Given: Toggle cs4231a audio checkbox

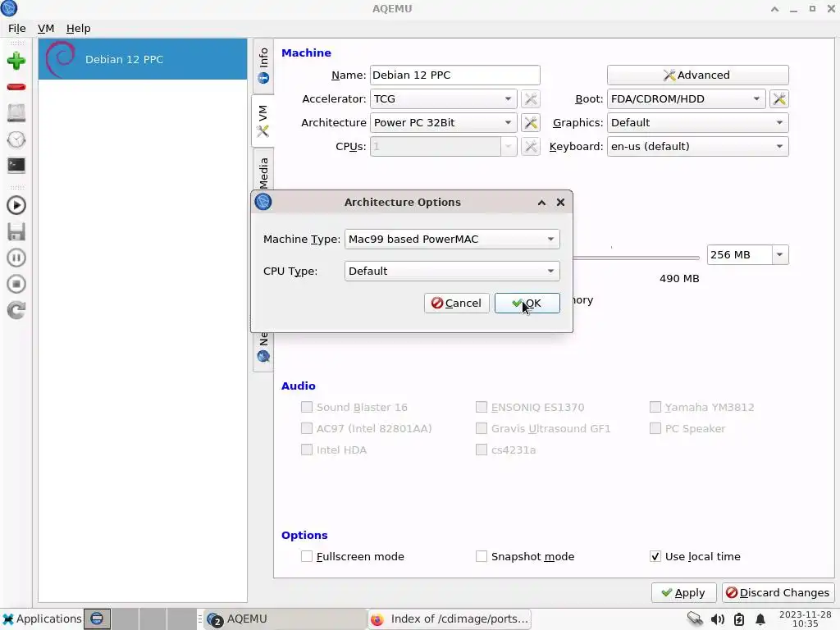Looking at the screenshot, I should point(481,450).
